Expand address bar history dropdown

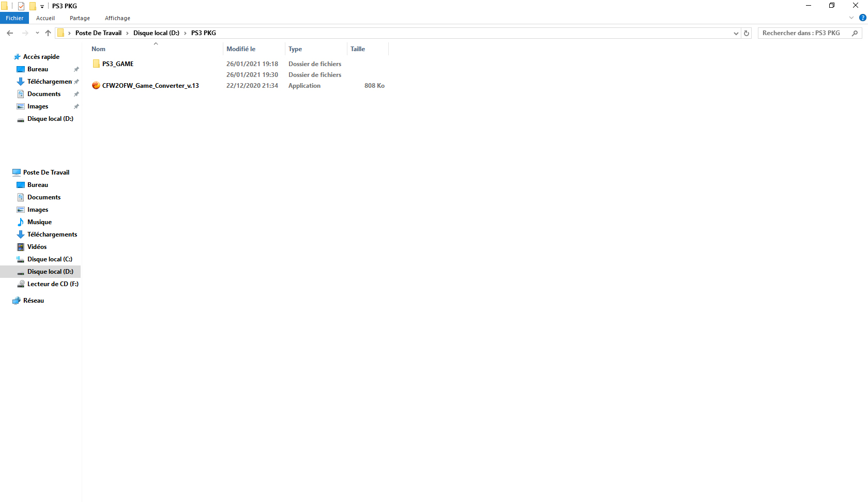tap(736, 33)
